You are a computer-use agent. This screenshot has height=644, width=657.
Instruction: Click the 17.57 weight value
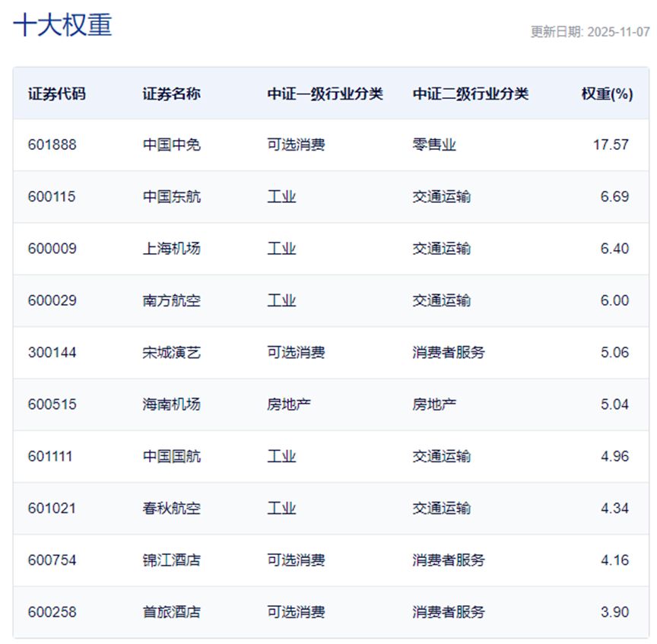pyautogui.click(x=611, y=144)
